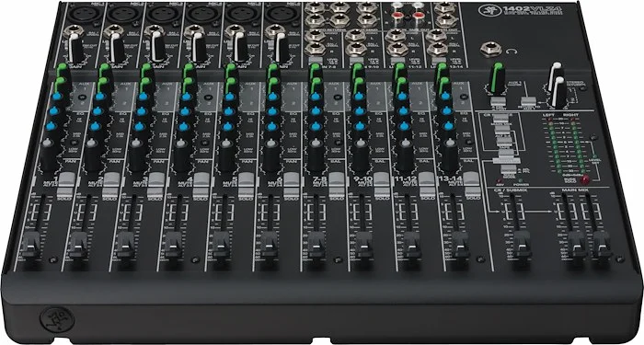The image size is (644, 345).
Task: Click channel 4 white gain knob
Action: (199, 48)
